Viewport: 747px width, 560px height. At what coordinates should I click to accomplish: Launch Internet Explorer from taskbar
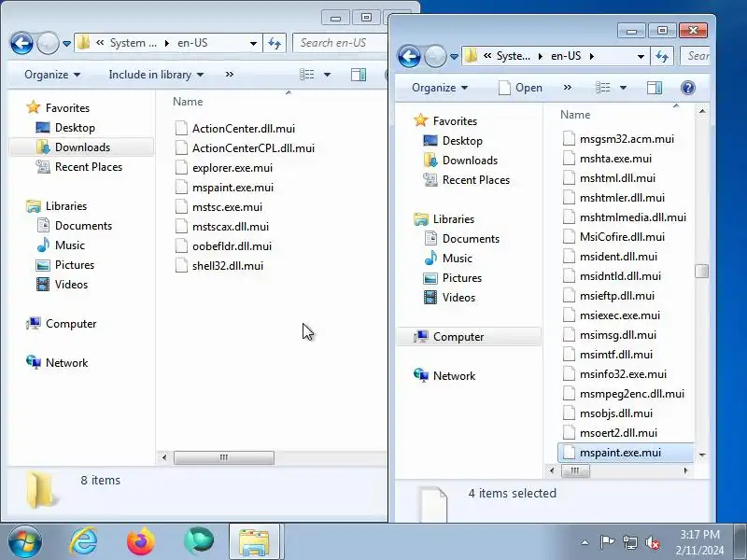(x=83, y=542)
